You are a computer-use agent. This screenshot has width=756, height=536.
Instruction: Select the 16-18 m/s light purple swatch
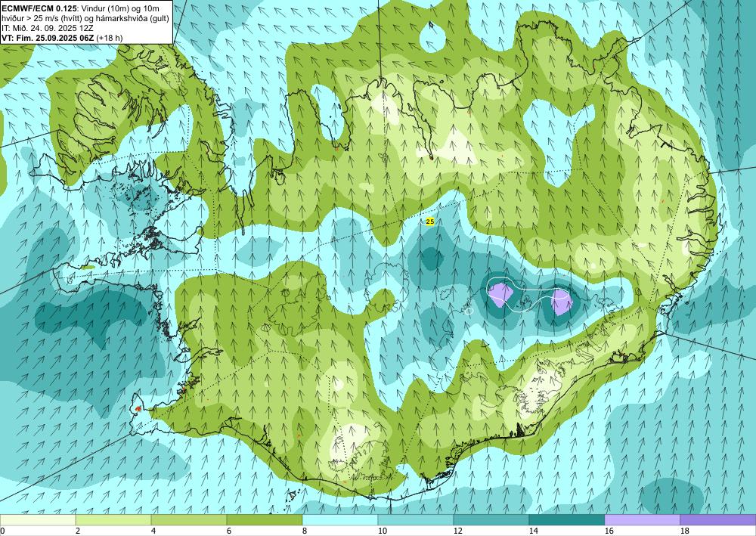[x=642, y=520]
